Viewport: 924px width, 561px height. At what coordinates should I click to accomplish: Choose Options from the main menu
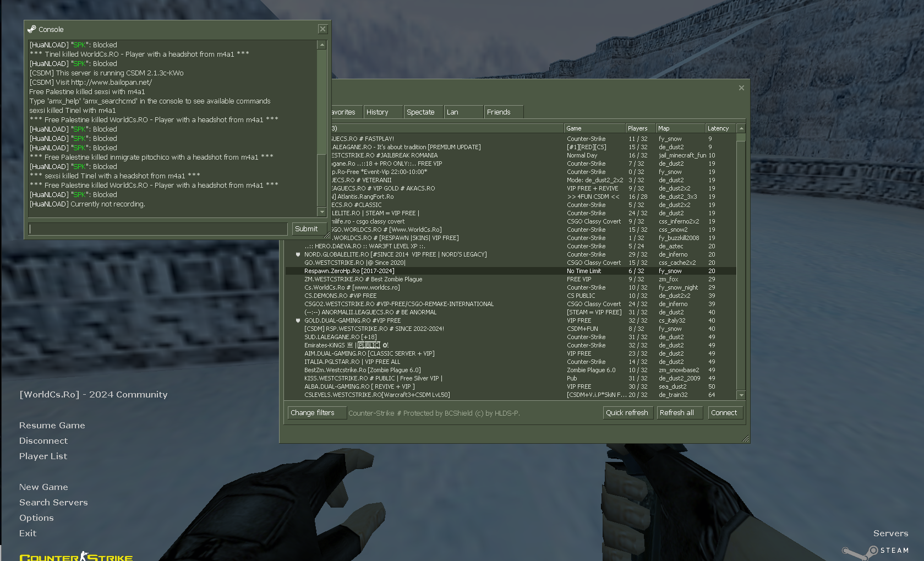pos(36,518)
